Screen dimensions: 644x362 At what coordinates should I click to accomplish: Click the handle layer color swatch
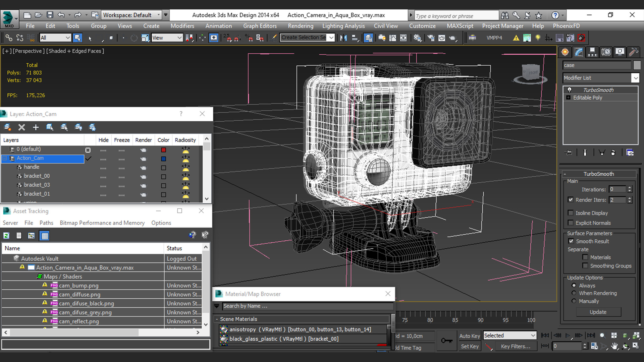(x=163, y=168)
